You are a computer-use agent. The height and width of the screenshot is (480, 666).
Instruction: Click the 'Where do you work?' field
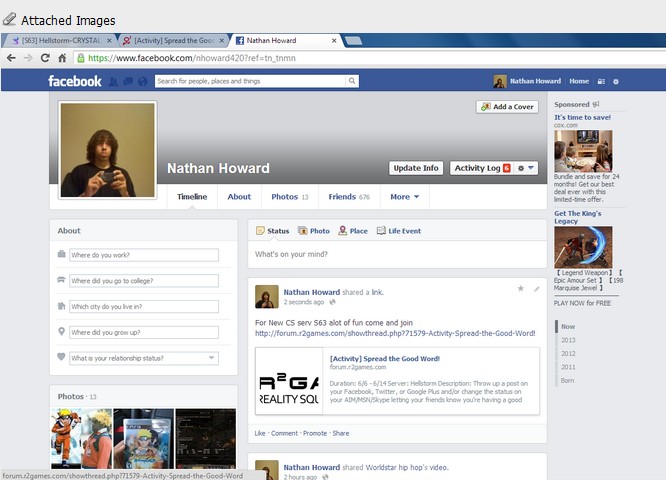[144, 255]
